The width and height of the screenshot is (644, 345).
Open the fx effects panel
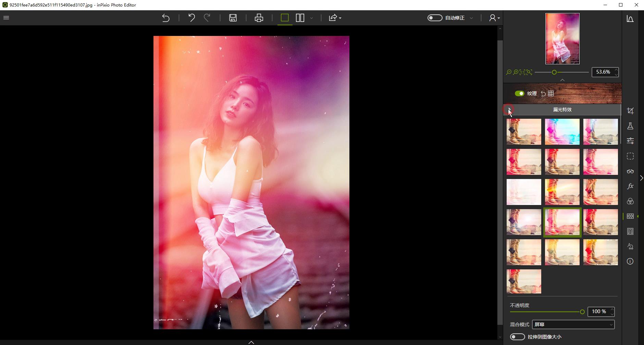[630, 186]
